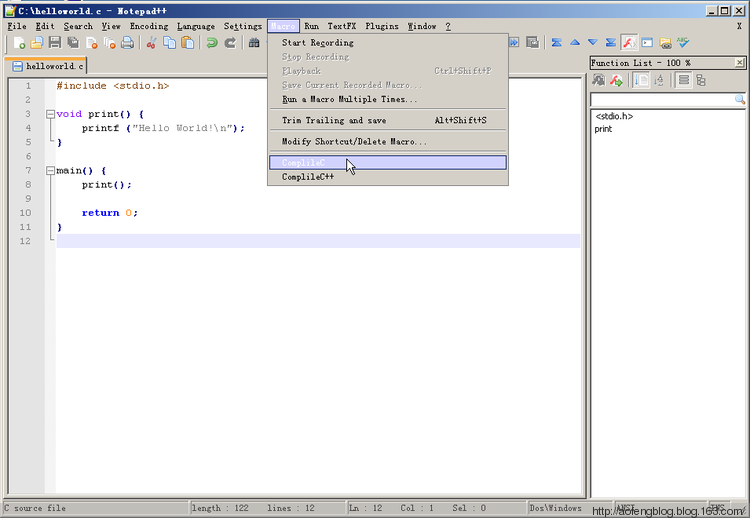The height and width of the screenshot is (518, 750).
Task: Collapse the void print() fold marker
Action: click(50, 114)
